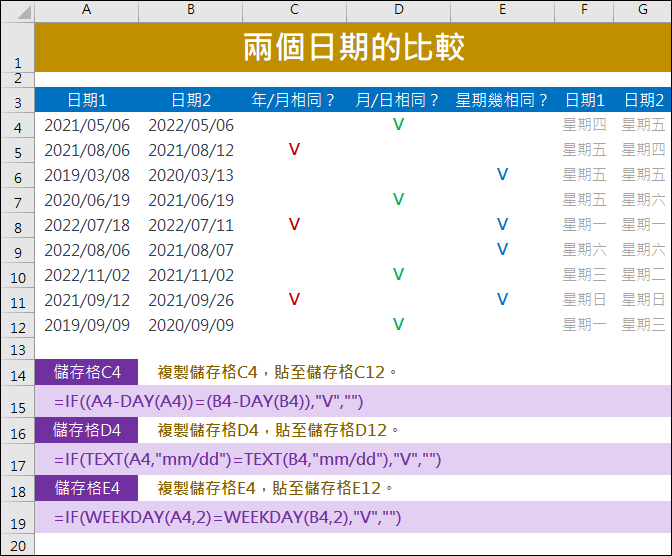Select cell with date 2021/08/12
The image size is (672, 556).
pos(191,150)
